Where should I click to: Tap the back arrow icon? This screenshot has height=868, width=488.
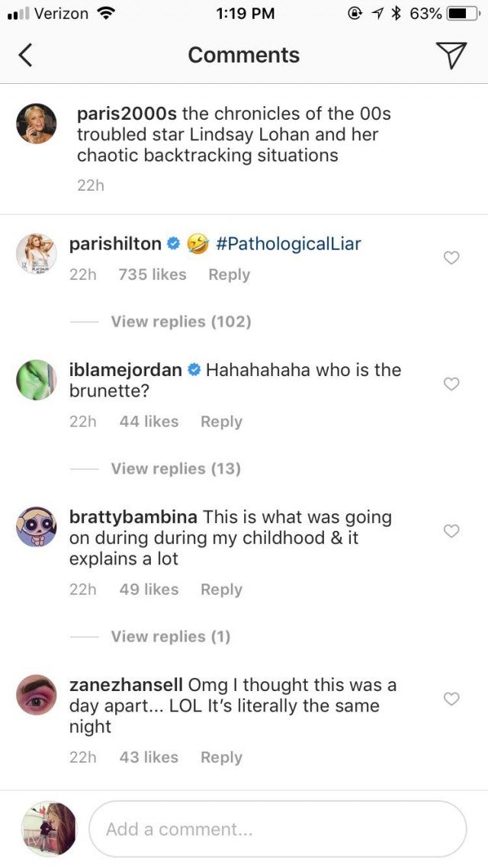(26, 55)
